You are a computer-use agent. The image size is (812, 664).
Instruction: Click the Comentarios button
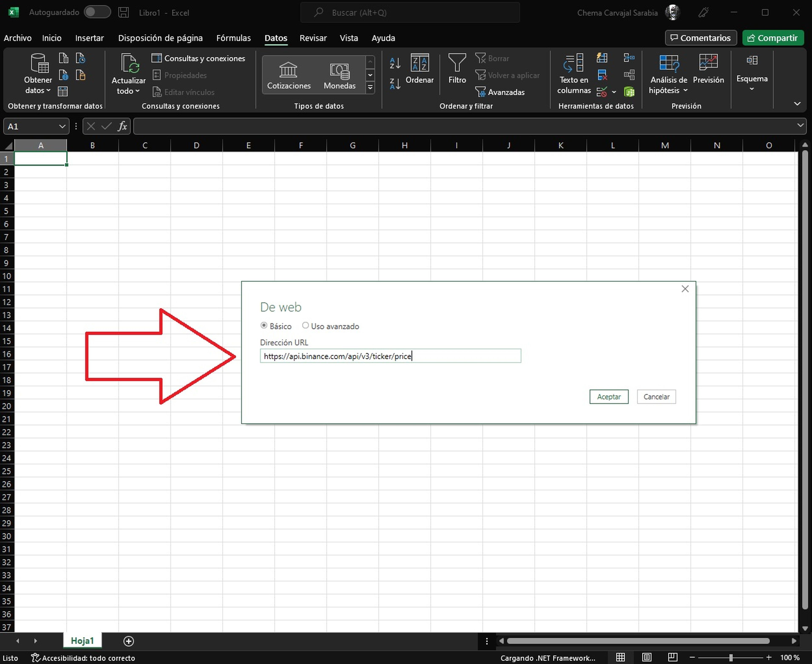pyautogui.click(x=701, y=38)
